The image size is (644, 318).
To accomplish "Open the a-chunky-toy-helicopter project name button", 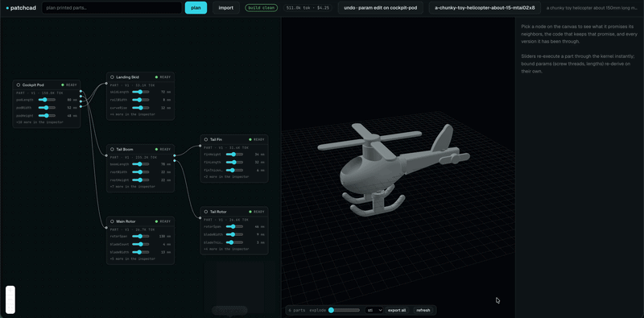I will 485,7.
